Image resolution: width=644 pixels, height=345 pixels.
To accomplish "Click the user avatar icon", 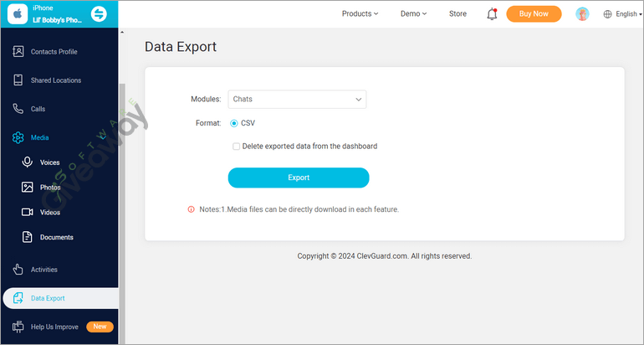I will [x=582, y=14].
